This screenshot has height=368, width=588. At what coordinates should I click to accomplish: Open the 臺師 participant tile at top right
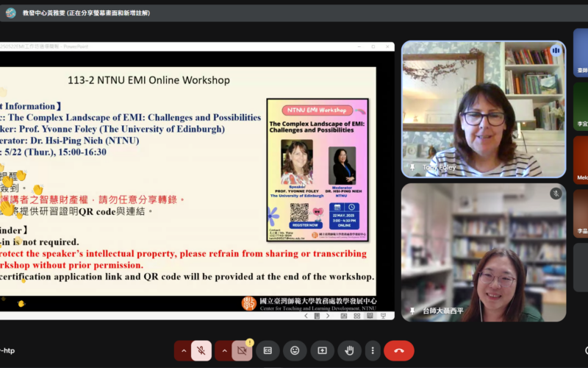(581, 52)
